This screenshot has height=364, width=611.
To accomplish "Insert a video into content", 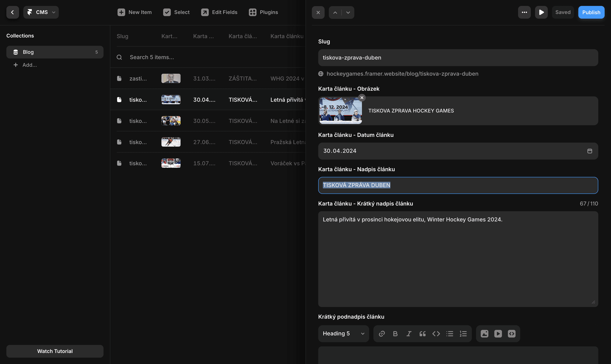I will (x=498, y=333).
